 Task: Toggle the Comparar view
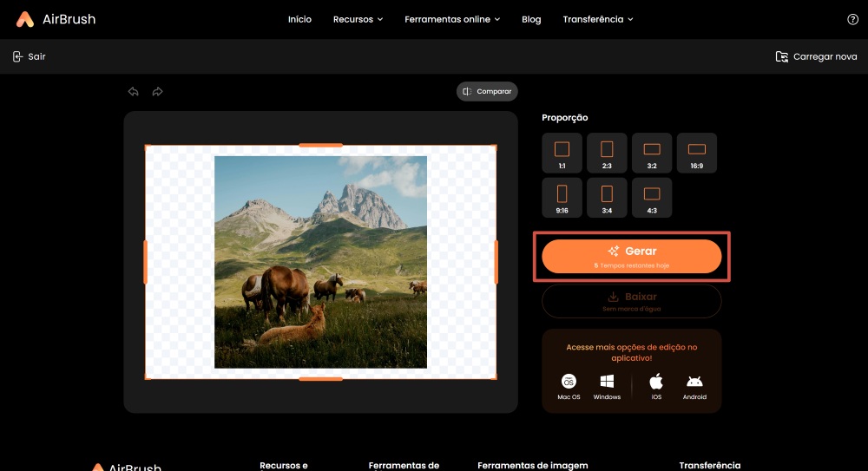[x=487, y=91]
